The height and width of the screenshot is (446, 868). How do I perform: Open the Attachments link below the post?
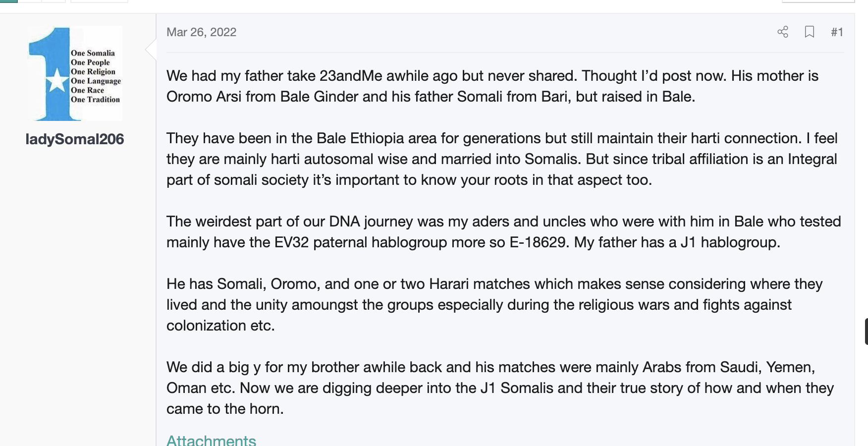click(x=211, y=440)
